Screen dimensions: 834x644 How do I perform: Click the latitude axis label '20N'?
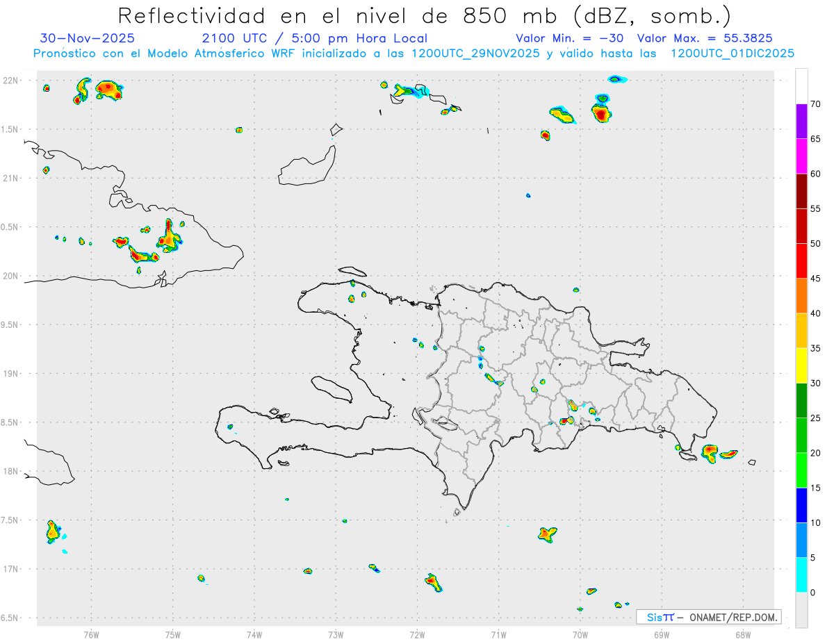(11, 276)
